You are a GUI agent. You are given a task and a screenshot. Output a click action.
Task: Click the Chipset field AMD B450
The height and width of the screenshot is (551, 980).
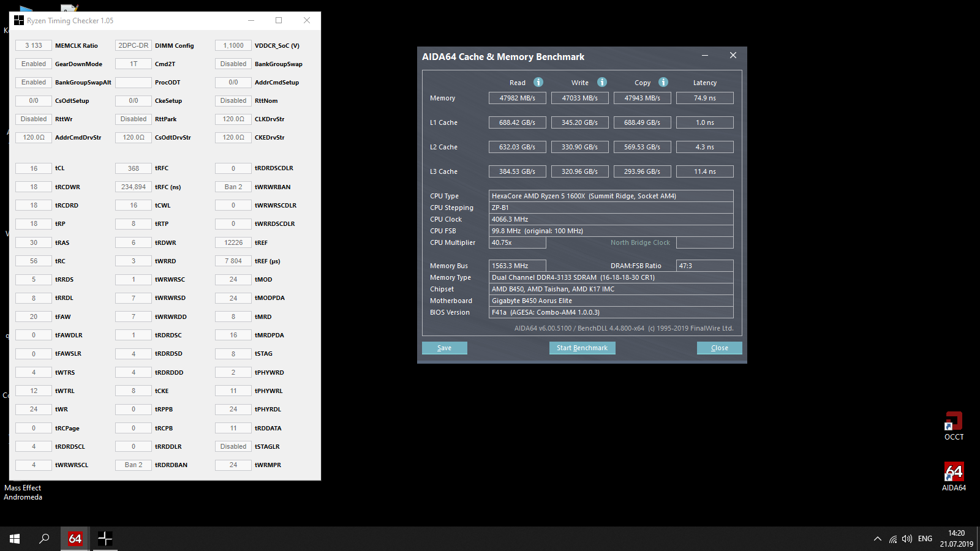coord(611,289)
